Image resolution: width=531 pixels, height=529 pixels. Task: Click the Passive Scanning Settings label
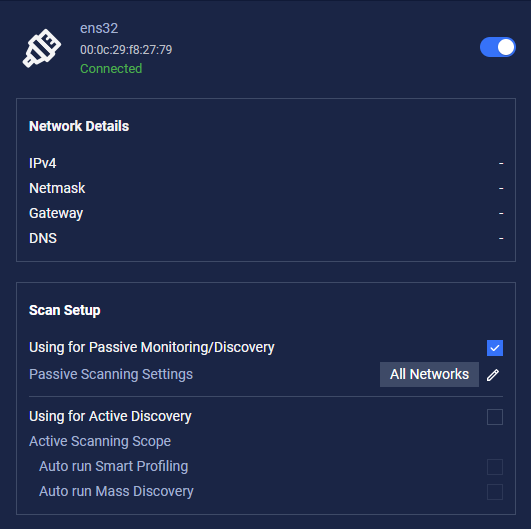point(111,375)
